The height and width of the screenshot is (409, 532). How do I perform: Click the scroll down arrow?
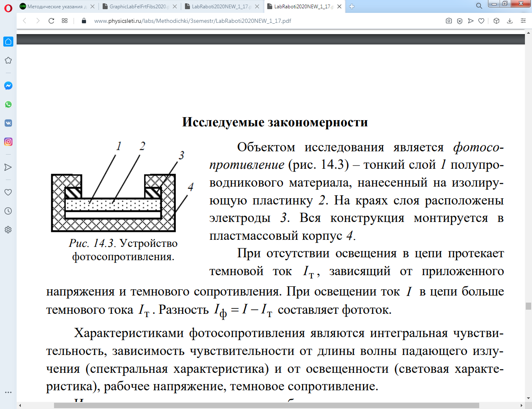point(528,399)
